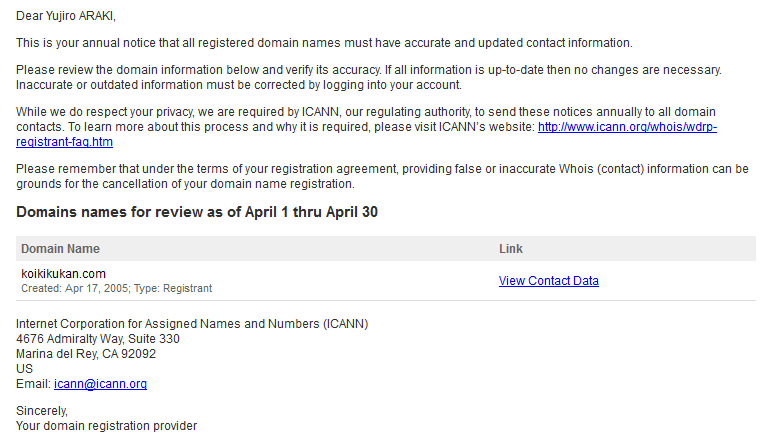769x447 pixels.
Task: Click the Created Apr 17, 2005 details line
Action: (116, 289)
